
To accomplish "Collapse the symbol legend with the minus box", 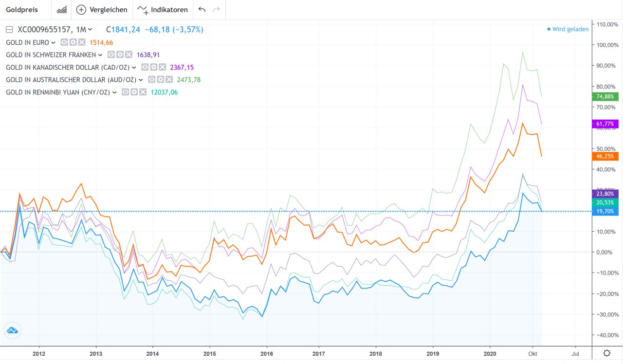I will click(x=9, y=29).
